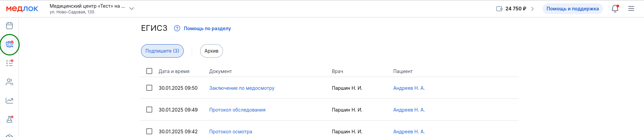Click the Помощь и поддержка button
The width and height of the screenshot is (644, 137).
[x=572, y=9]
